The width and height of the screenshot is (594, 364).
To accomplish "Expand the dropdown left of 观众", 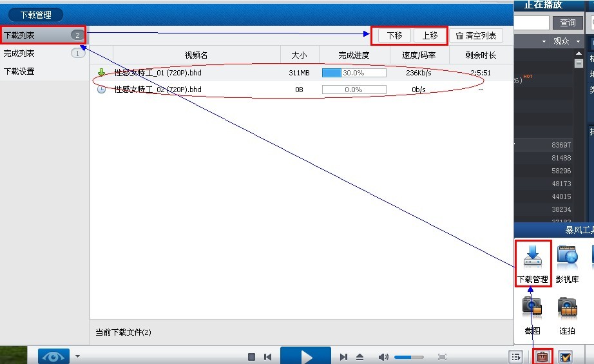I will click(544, 41).
